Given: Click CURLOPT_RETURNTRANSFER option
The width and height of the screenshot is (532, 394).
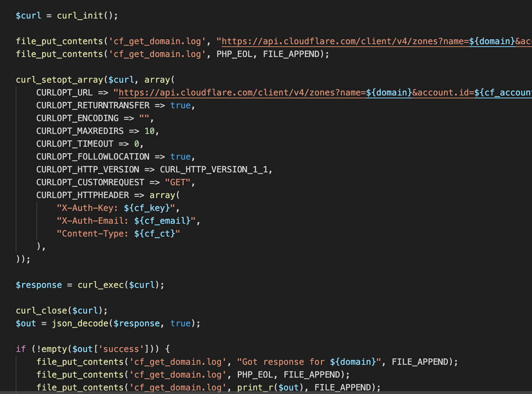Looking at the screenshot, I should [93, 105].
